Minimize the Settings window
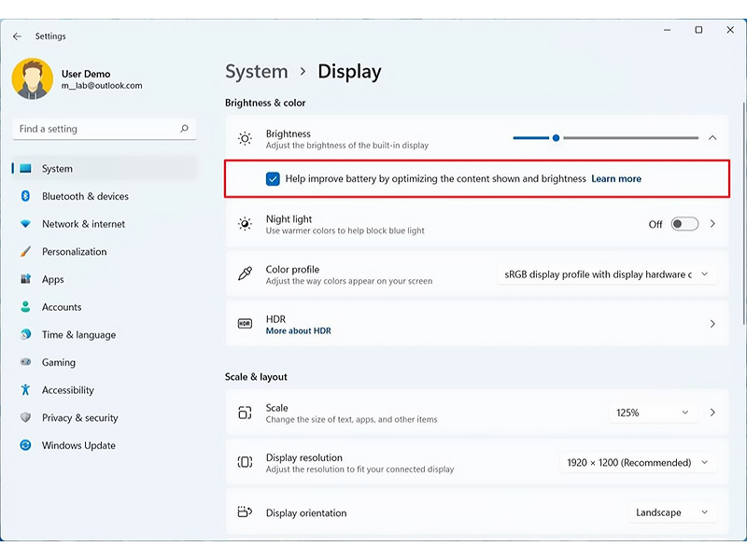The height and width of the screenshot is (560, 747). pos(667,30)
